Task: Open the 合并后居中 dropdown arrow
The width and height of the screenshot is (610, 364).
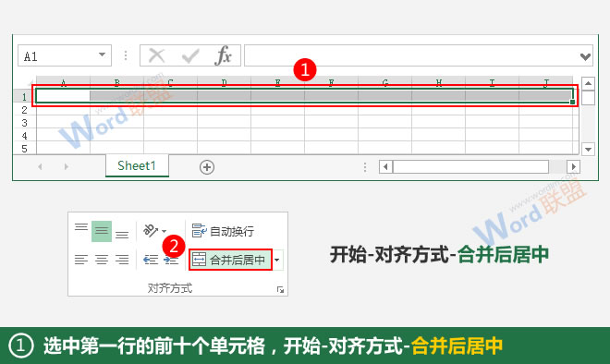Action: (x=277, y=260)
